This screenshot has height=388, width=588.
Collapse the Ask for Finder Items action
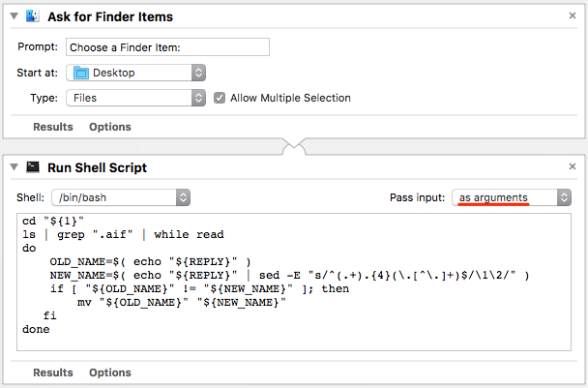(14, 16)
